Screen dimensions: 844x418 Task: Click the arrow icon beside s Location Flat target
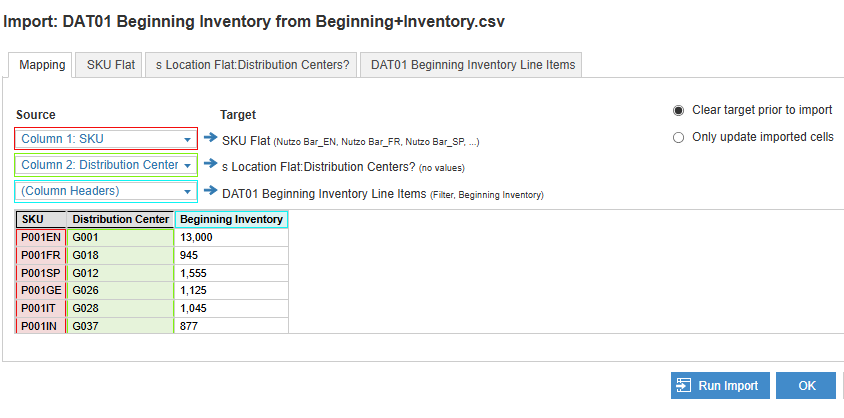pyautogui.click(x=210, y=164)
